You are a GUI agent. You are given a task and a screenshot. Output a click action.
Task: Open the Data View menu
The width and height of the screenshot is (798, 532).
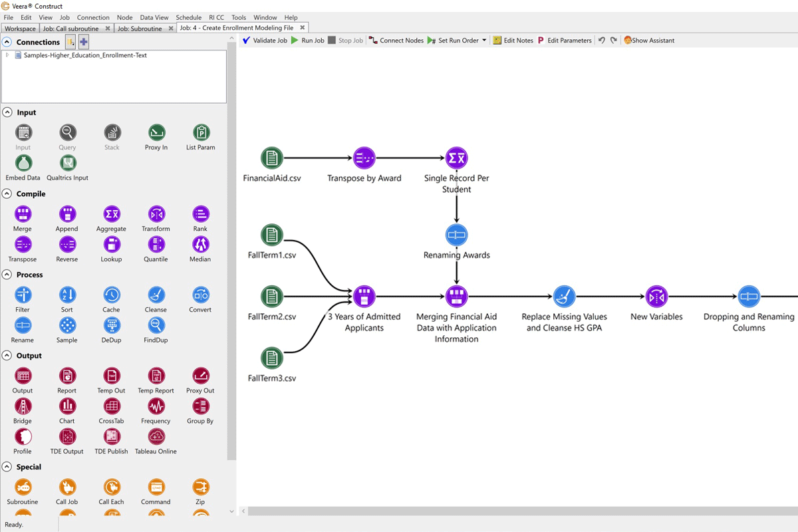tap(154, 17)
